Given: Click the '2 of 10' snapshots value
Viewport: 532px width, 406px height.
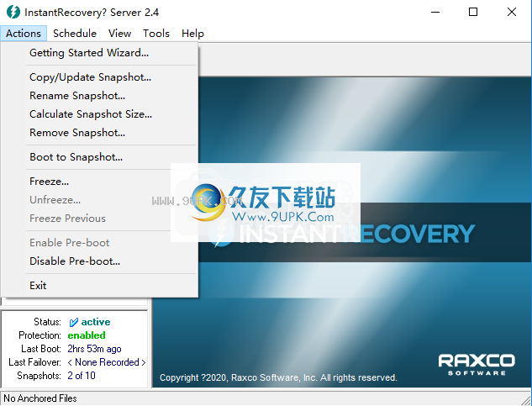Looking at the screenshot, I should click(82, 376).
